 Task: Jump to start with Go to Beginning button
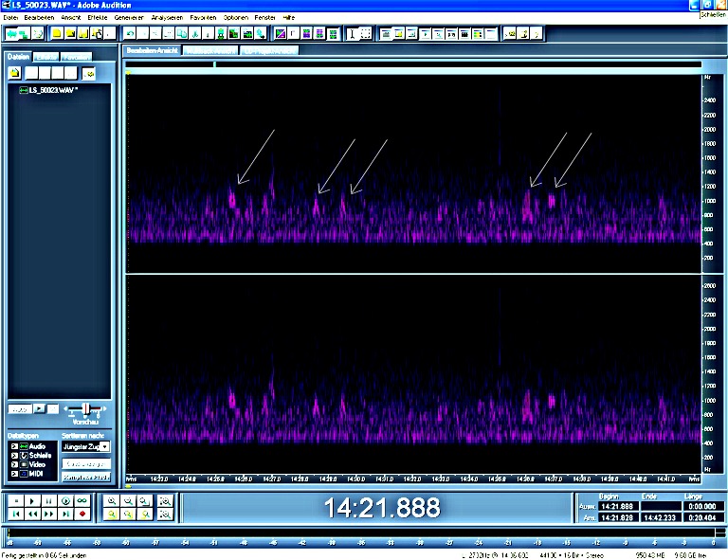(16, 515)
